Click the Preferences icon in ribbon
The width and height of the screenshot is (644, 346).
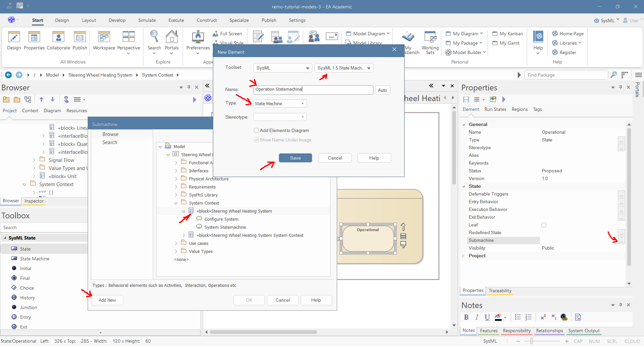[x=198, y=37]
